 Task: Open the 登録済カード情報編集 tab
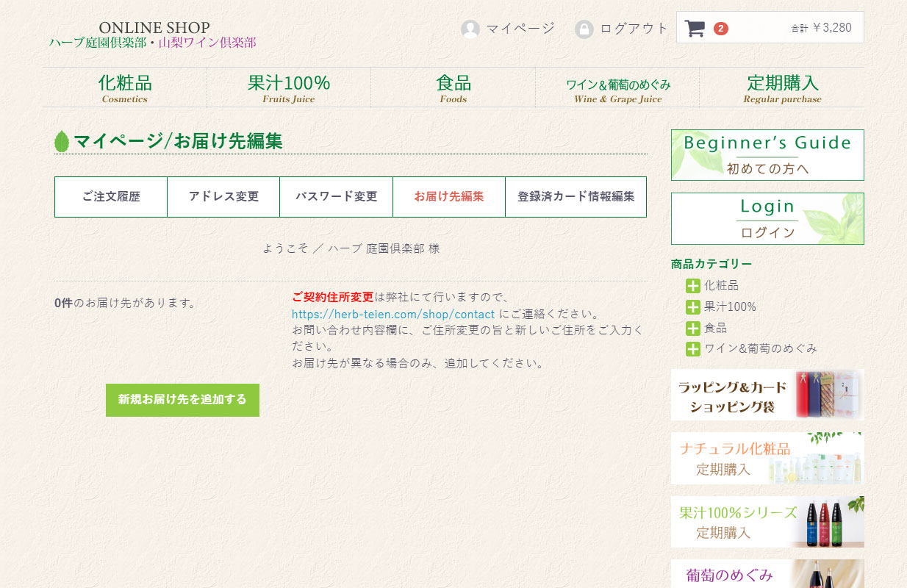(576, 197)
